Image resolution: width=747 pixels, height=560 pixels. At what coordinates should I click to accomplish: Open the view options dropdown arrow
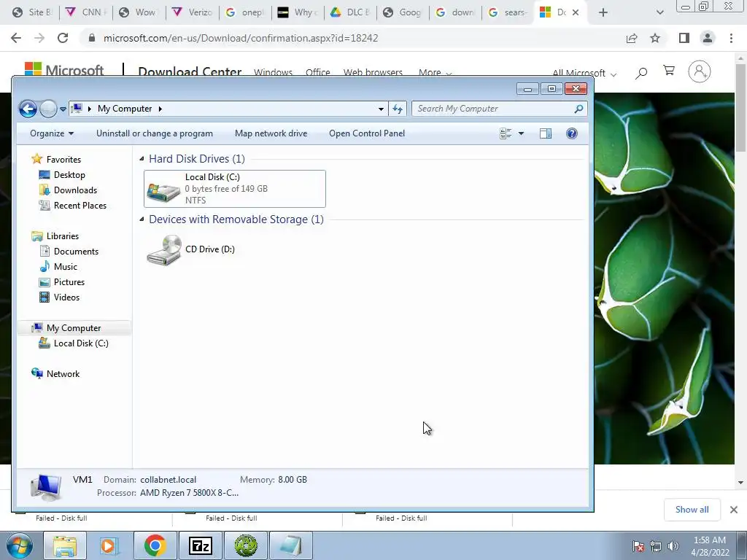click(x=521, y=133)
